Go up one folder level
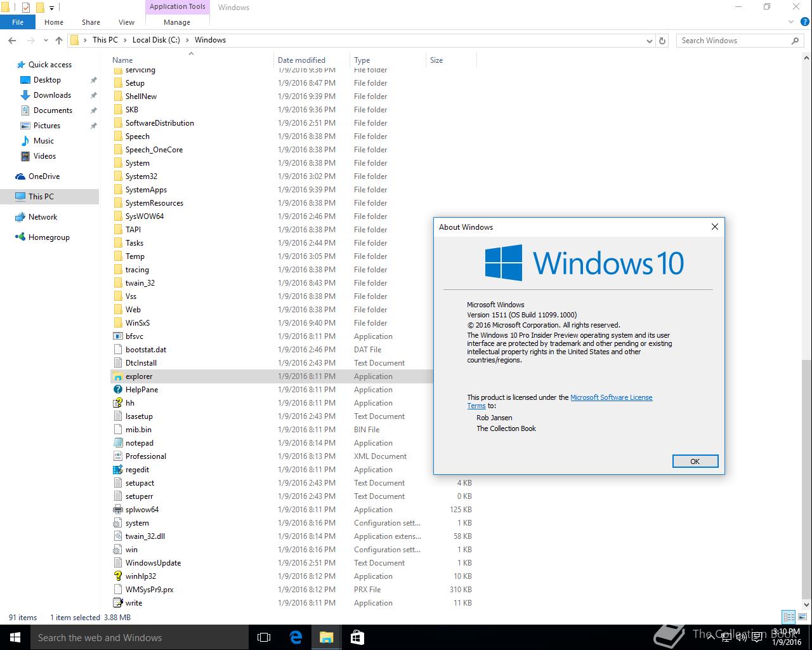Image resolution: width=812 pixels, height=650 pixels. (x=59, y=40)
